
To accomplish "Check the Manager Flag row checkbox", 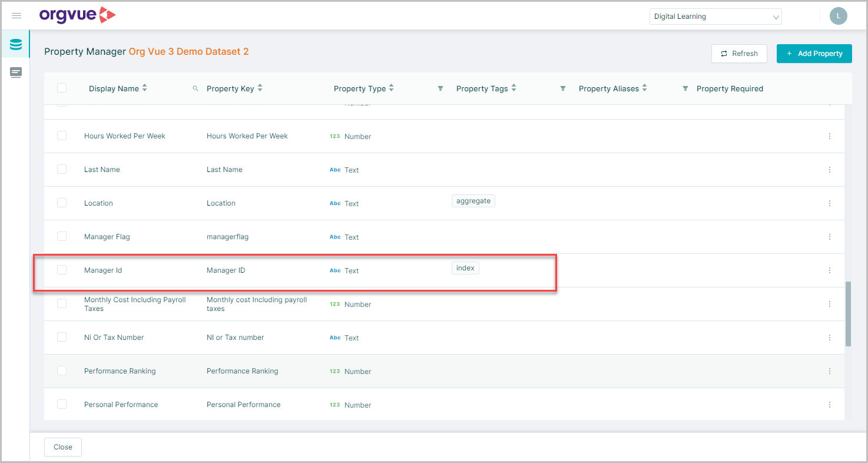I will tap(62, 236).
